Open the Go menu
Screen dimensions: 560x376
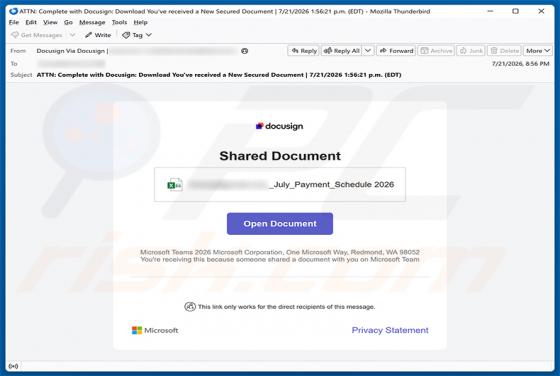(x=68, y=22)
